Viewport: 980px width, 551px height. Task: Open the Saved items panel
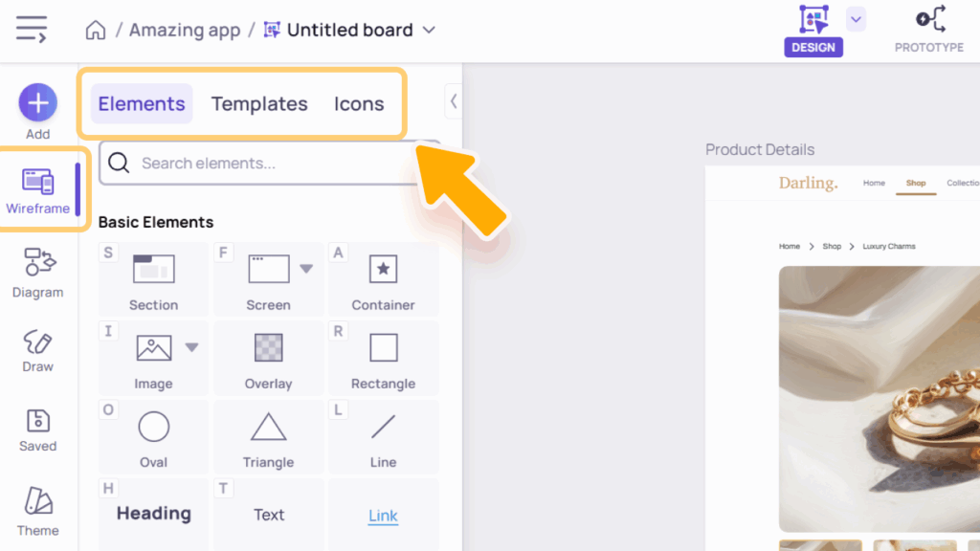(38, 430)
